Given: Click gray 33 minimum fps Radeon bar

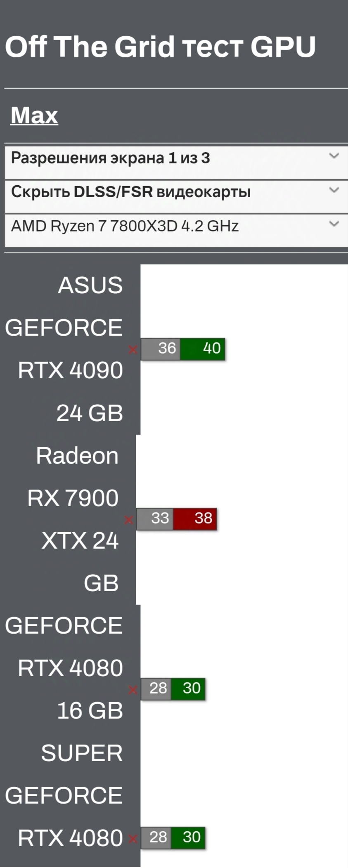Looking at the screenshot, I should coord(155,519).
